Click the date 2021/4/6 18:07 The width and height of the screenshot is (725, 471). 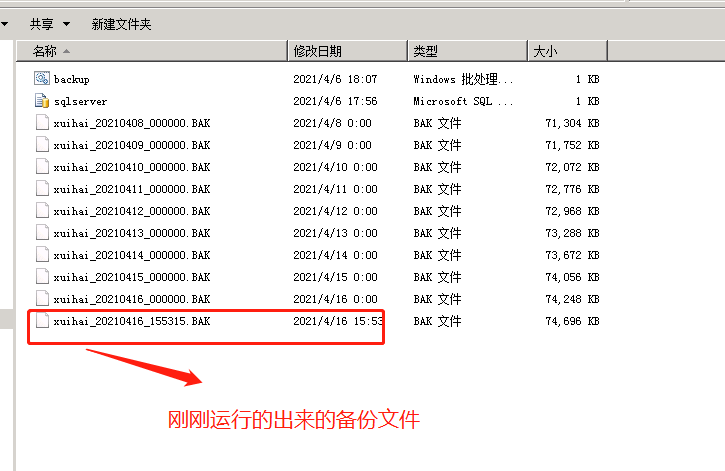pyautogui.click(x=335, y=79)
